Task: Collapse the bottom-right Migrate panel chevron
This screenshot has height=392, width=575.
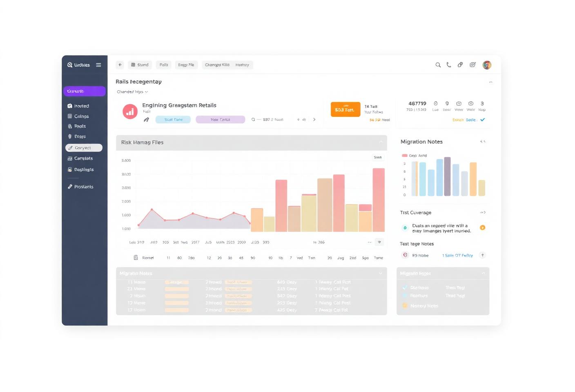Action: click(x=484, y=273)
